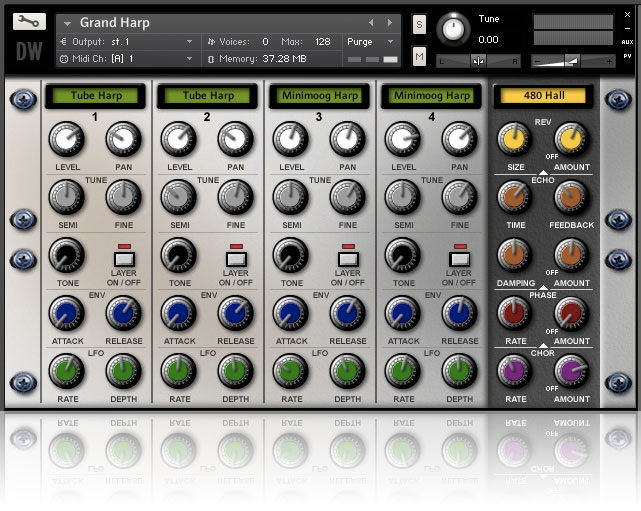
Task: Expand the Purge menu
Action: (370, 42)
